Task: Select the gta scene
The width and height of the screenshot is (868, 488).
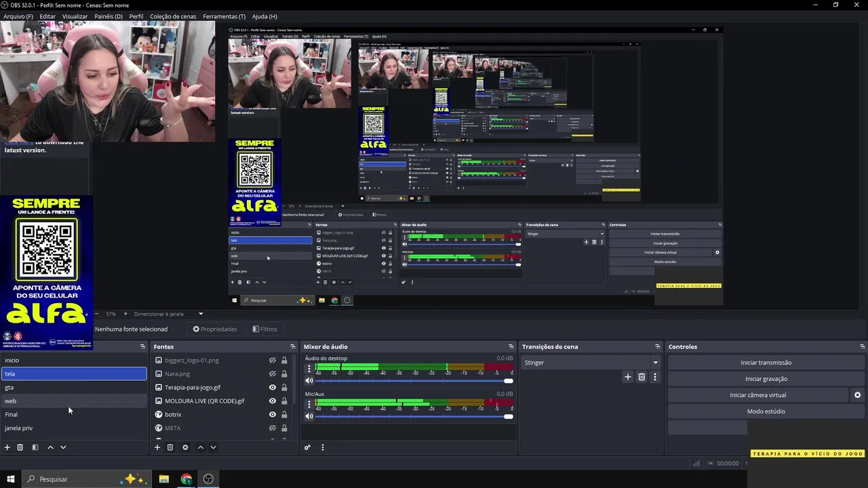Action: coord(74,388)
